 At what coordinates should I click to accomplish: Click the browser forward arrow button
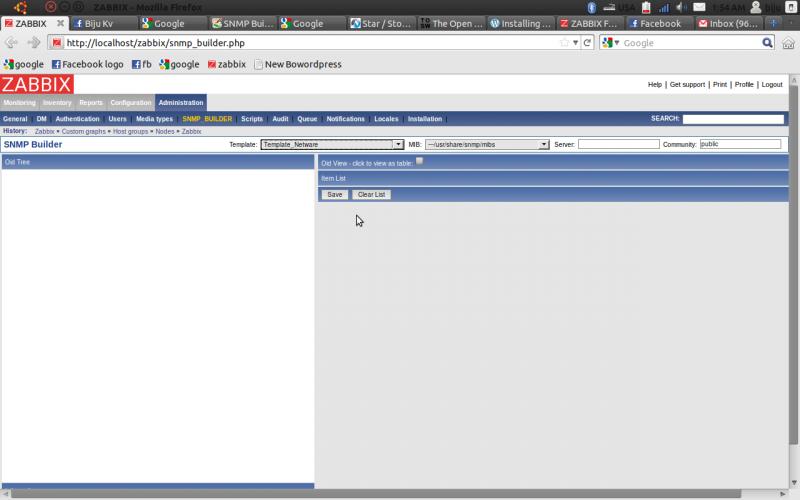[34, 43]
